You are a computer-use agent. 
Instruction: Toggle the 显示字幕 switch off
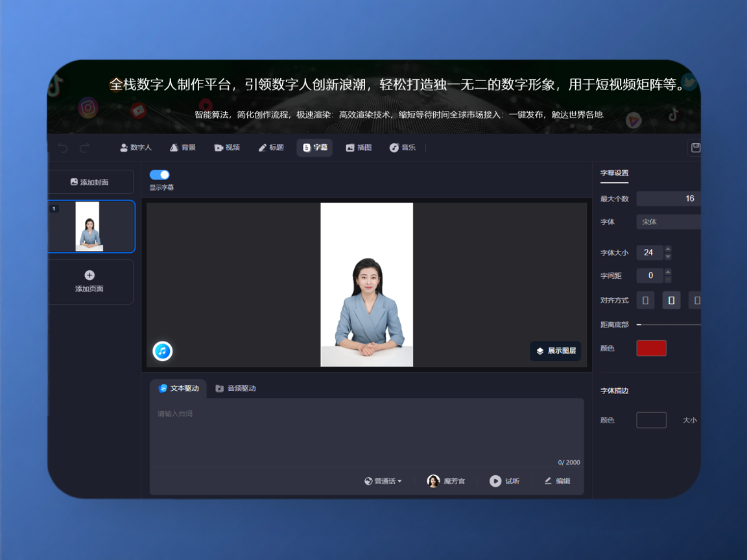pos(159,174)
